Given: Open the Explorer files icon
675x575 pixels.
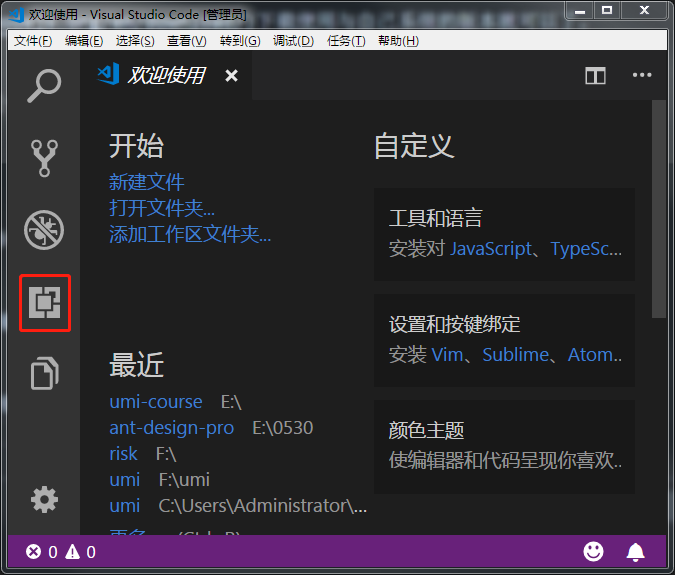Looking at the screenshot, I should click(x=44, y=373).
